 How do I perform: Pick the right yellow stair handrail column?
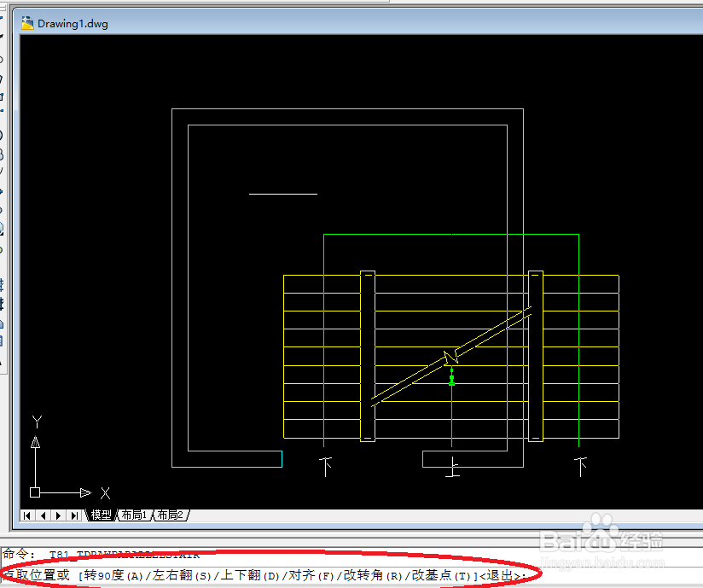pyautogui.click(x=536, y=356)
